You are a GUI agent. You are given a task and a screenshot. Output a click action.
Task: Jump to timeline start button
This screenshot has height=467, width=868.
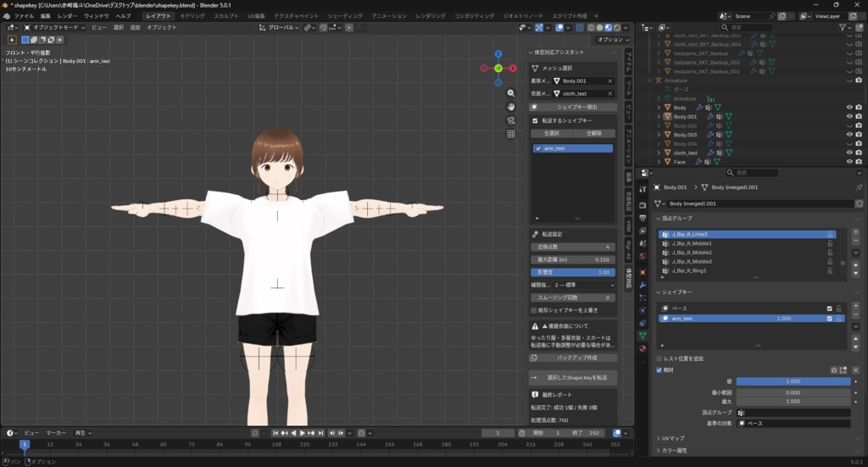coord(275,433)
